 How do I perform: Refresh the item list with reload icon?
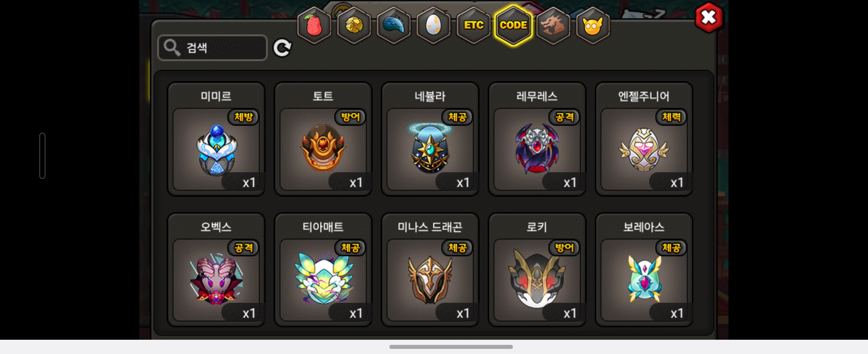pyautogui.click(x=282, y=48)
